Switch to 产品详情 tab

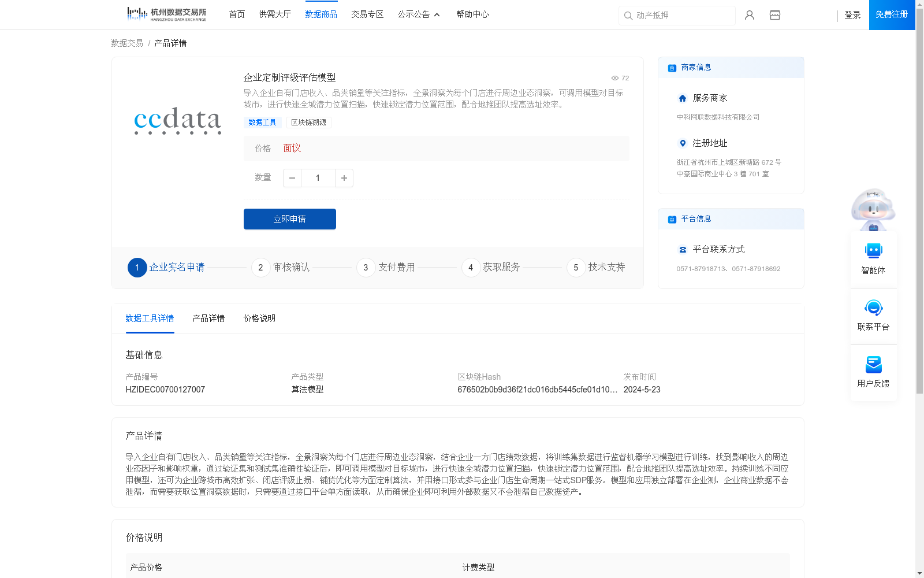coord(208,318)
